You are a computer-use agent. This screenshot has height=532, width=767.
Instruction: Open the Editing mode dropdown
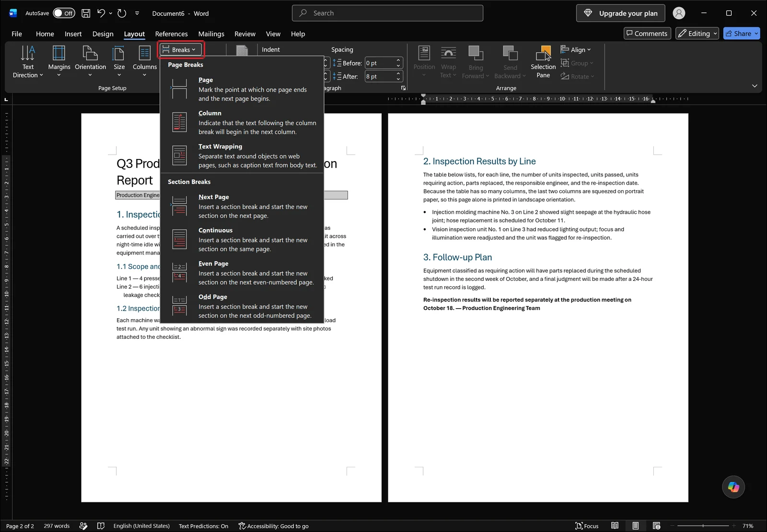pos(697,34)
